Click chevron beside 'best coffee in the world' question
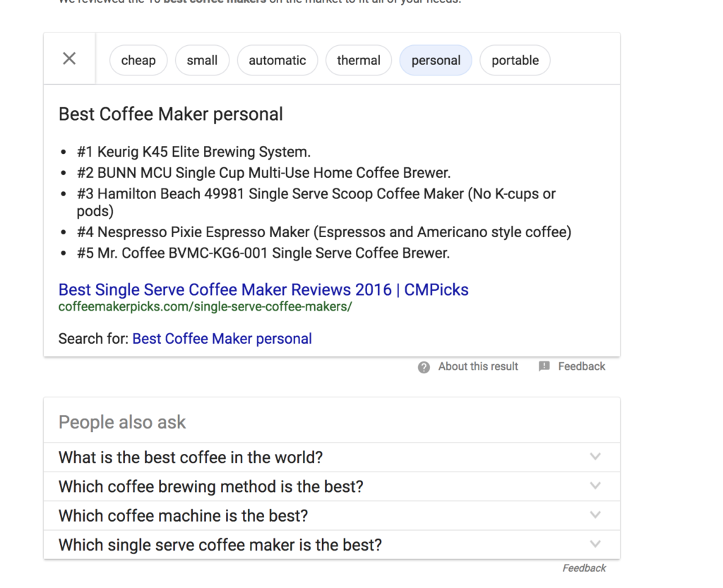The width and height of the screenshot is (723, 588). tap(595, 457)
